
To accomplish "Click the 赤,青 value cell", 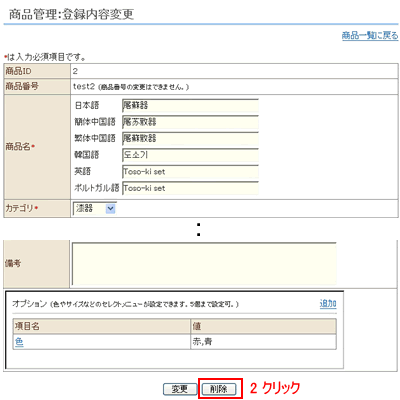I will coord(263,342).
